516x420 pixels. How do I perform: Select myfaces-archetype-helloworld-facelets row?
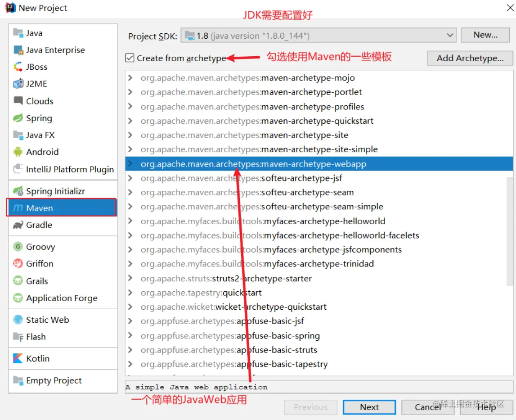coord(319,235)
